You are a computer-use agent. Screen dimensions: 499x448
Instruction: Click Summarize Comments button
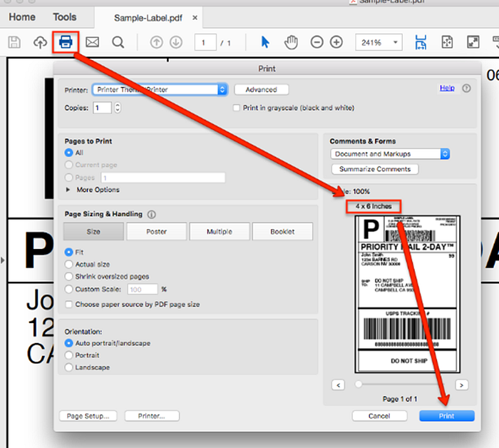click(x=375, y=169)
